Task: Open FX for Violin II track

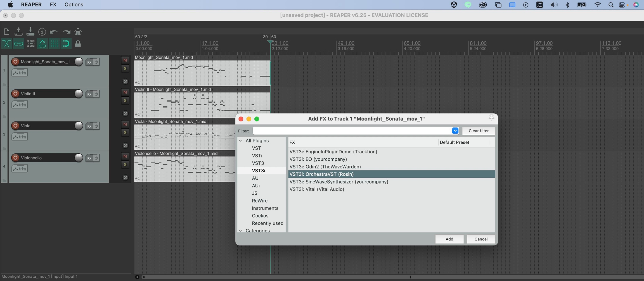Action: pyautogui.click(x=89, y=94)
